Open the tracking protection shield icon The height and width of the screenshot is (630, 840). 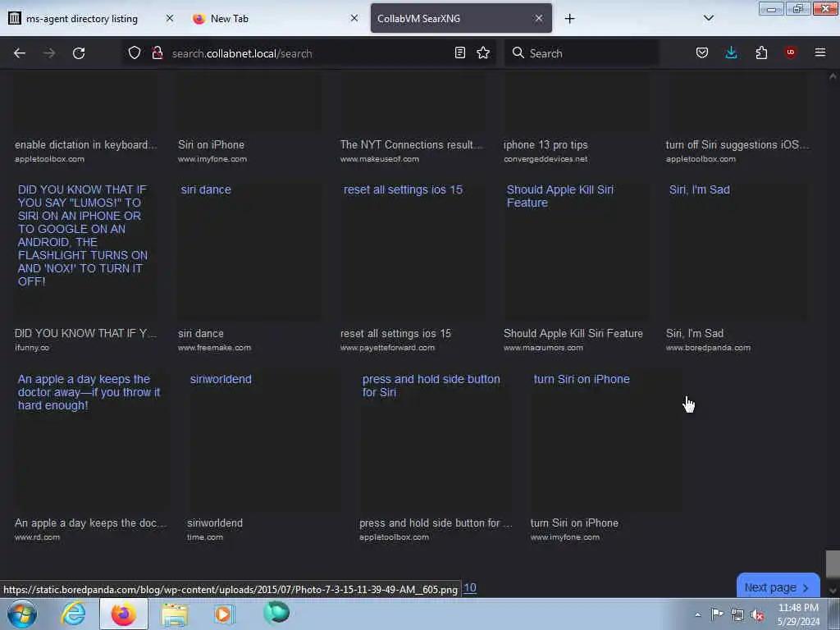click(135, 52)
